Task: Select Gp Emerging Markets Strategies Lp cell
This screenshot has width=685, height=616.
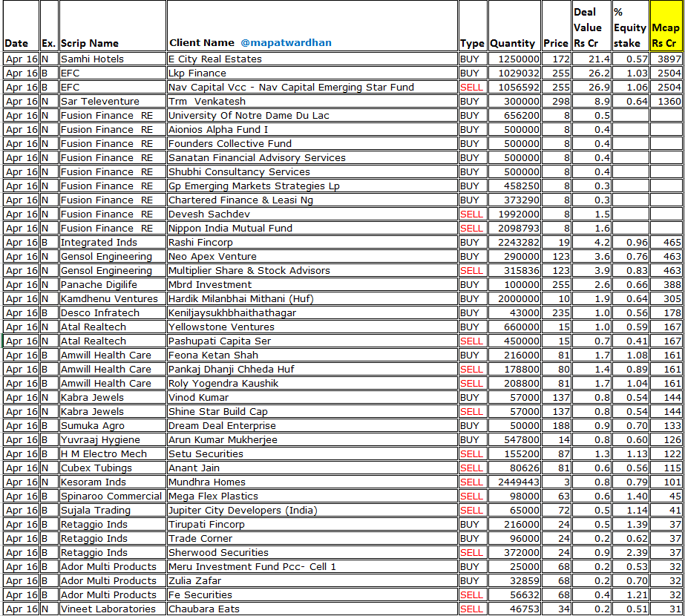Action: [x=312, y=186]
